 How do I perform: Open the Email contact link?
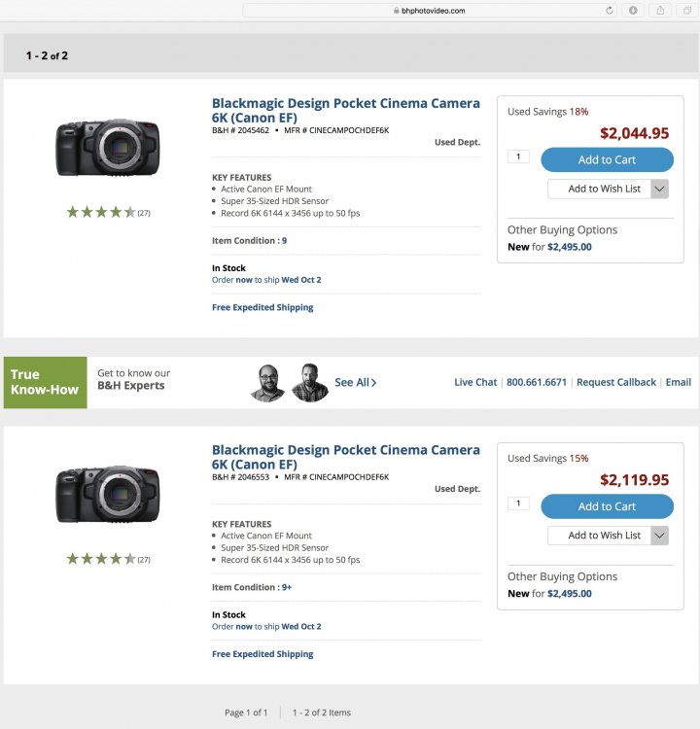click(x=678, y=383)
